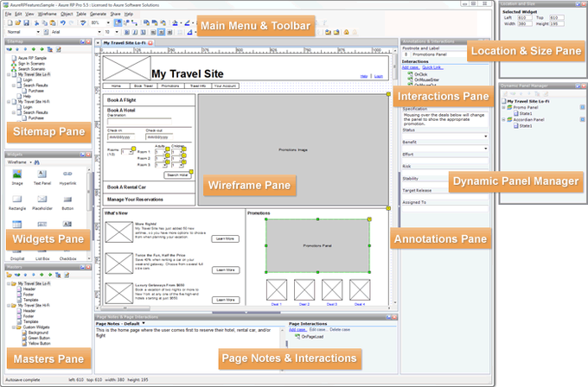Image resolution: width=588 pixels, height=387 pixels.
Task: Collapse My Travel Site Hi-Fi in Sitemap
Action: click(9, 102)
